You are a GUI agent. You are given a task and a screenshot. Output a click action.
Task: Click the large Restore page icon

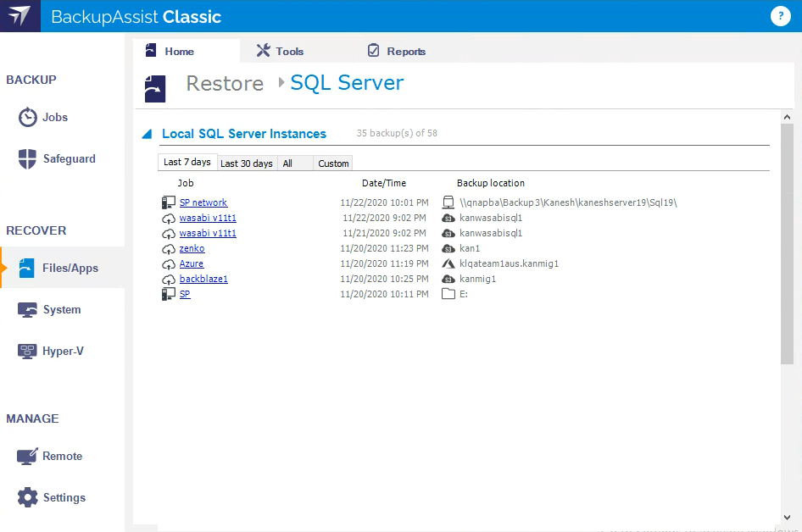[155, 88]
